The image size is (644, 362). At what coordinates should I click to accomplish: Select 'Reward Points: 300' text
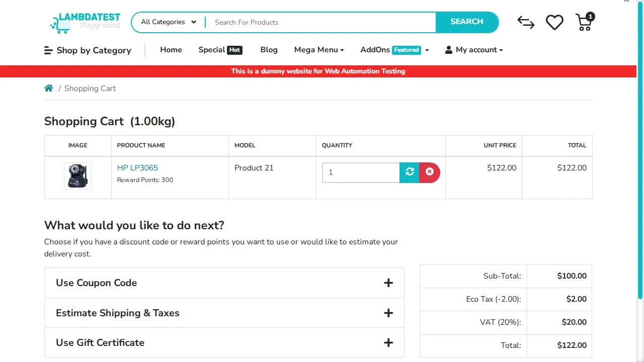point(145,180)
